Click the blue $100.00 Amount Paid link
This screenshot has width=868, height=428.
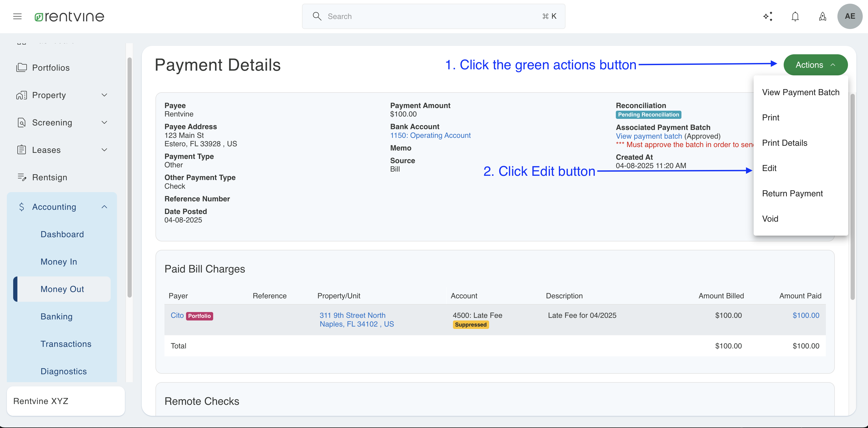(806, 315)
